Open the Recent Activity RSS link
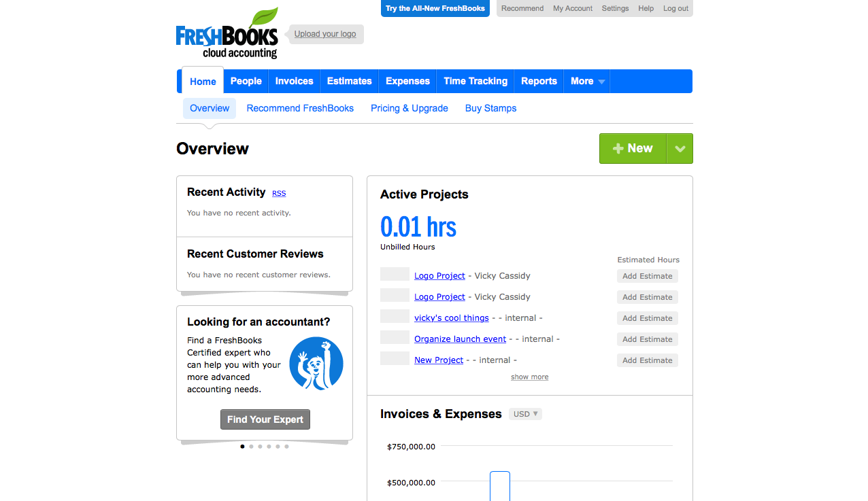The width and height of the screenshot is (868, 501). pyautogui.click(x=279, y=193)
